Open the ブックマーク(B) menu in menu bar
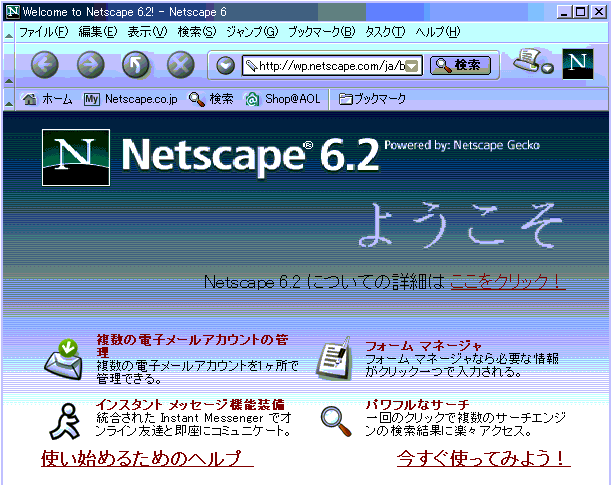The image size is (611, 485). point(320,32)
